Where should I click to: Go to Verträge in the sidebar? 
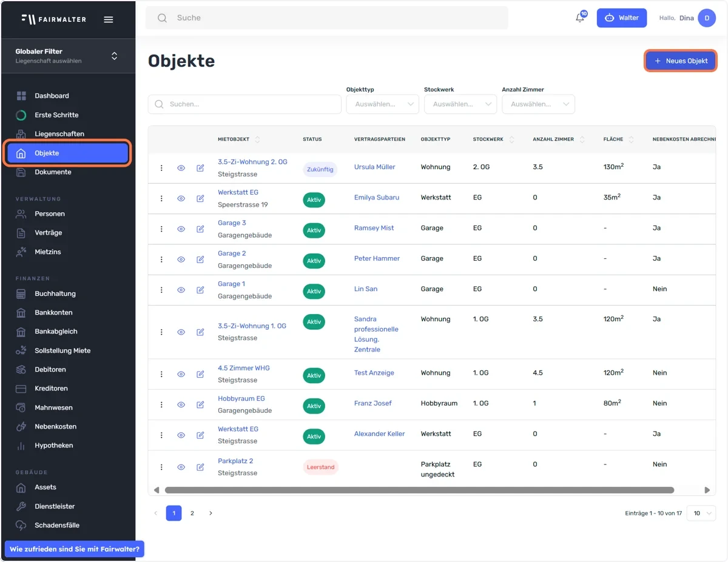49,233
